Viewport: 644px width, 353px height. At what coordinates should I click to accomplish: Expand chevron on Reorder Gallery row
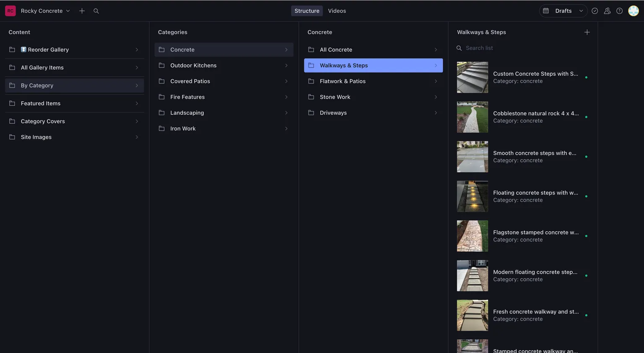point(137,50)
